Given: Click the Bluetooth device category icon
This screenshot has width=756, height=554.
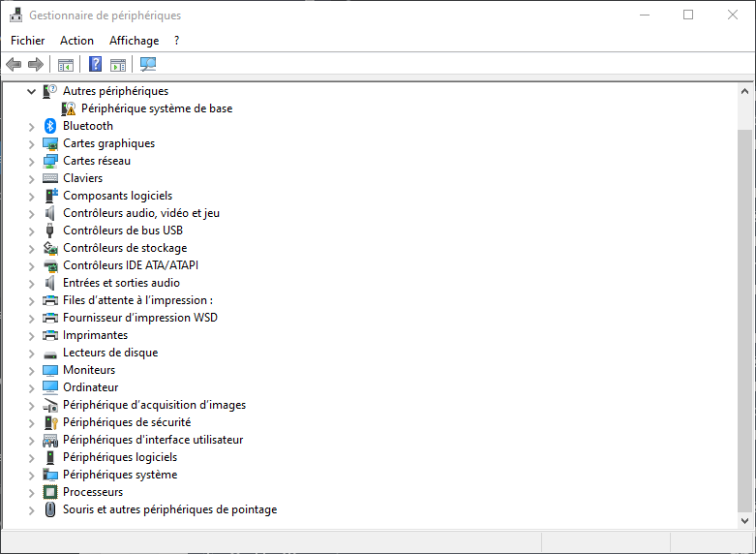Looking at the screenshot, I should coord(50,126).
